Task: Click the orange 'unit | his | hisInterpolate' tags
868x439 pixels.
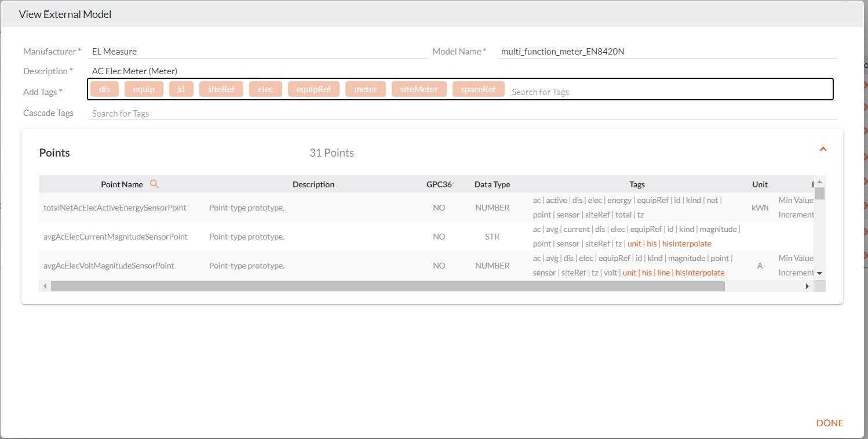Action: 669,244
